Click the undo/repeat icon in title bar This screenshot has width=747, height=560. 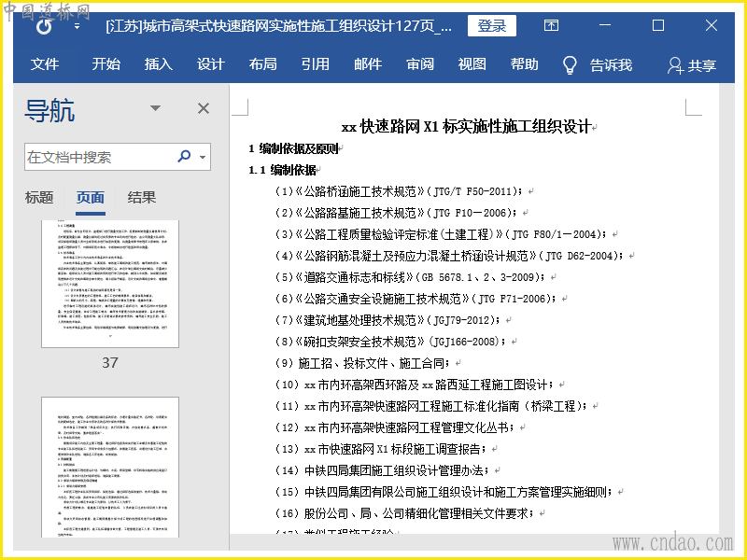pos(44,26)
